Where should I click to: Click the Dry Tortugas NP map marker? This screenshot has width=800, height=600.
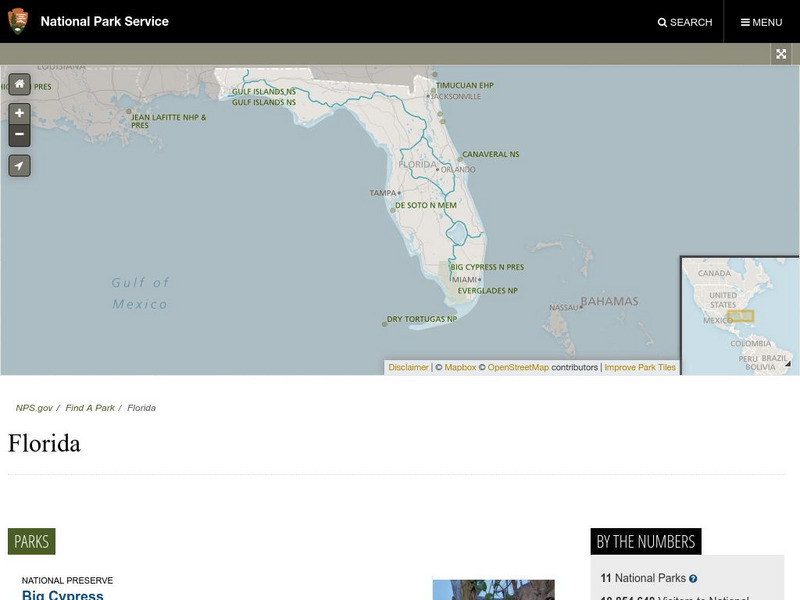coord(385,323)
